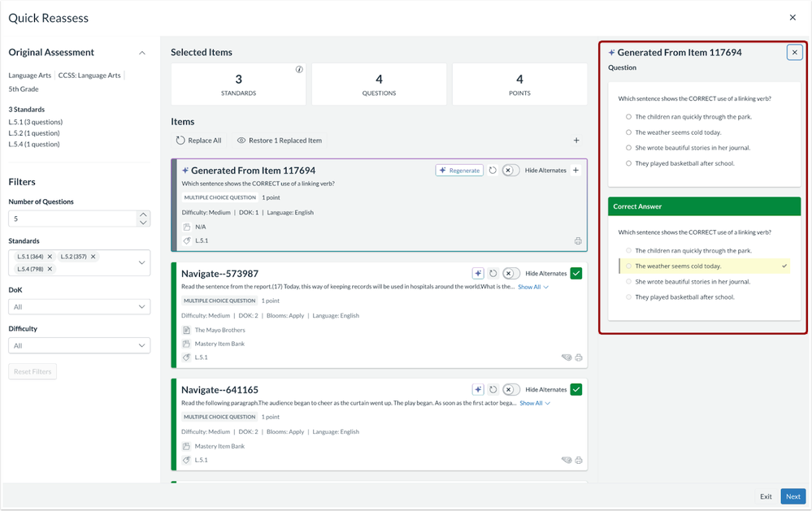This screenshot has width=812, height=511.
Task: Click the info icon above the Standards count
Action: (300, 71)
